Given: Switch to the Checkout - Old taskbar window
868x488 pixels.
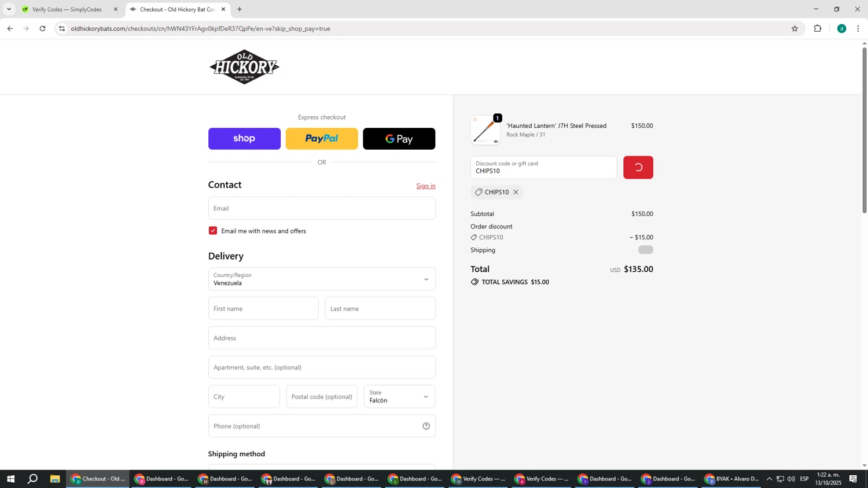Looking at the screenshot, I should pyautogui.click(x=98, y=479).
